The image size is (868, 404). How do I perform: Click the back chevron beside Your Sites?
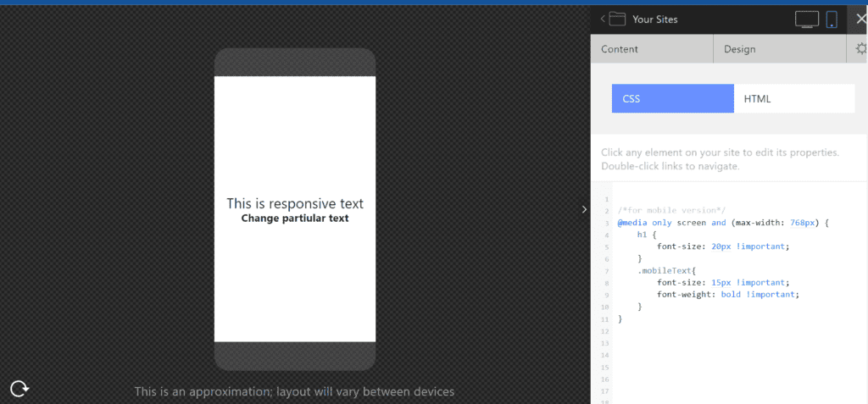602,19
